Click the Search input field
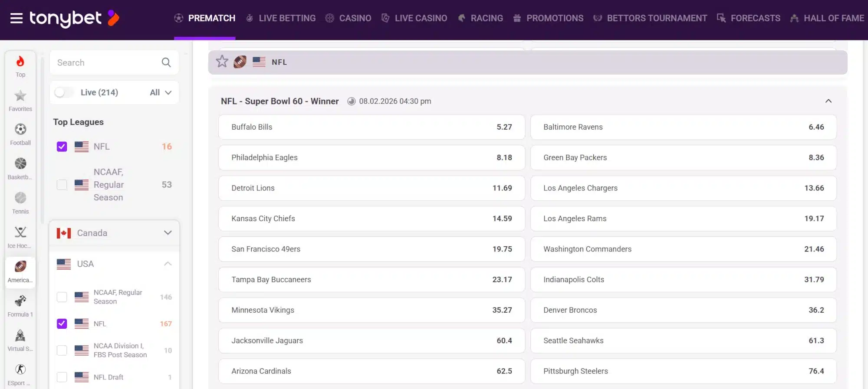Image resolution: width=868 pixels, height=389 pixels. click(106, 62)
